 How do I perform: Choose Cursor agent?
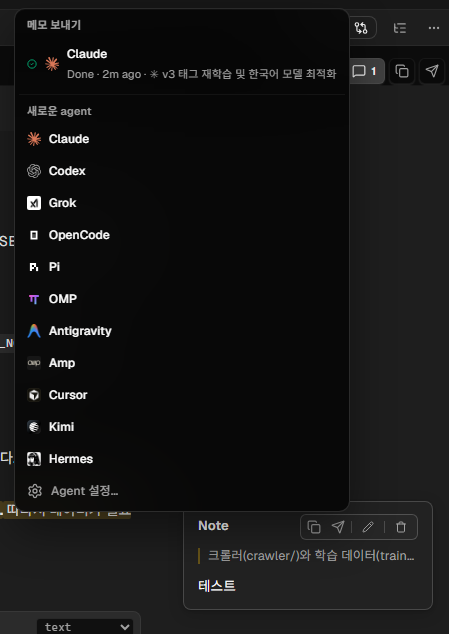coord(182,395)
